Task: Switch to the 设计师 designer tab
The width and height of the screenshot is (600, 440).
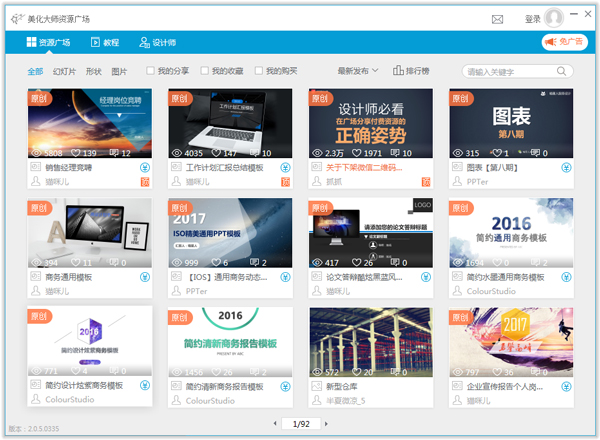Action: (158, 42)
